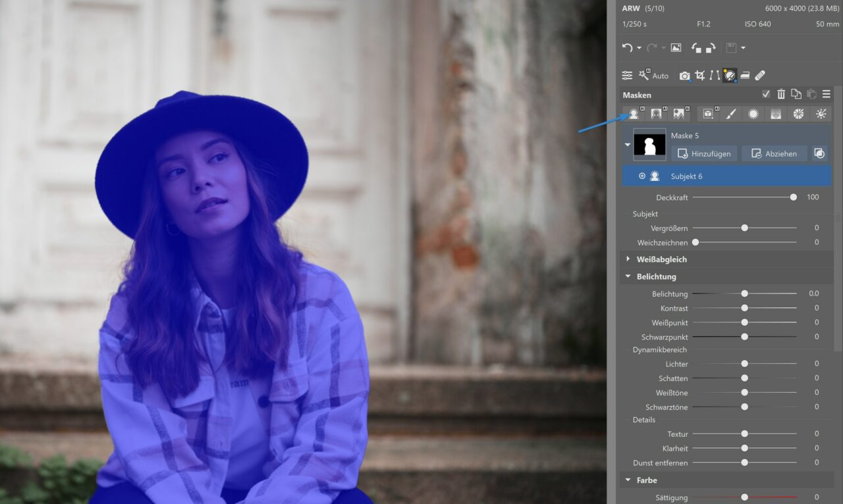The image size is (843, 504).
Task: Toggle the Masken enable checkbox
Action: pos(765,95)
